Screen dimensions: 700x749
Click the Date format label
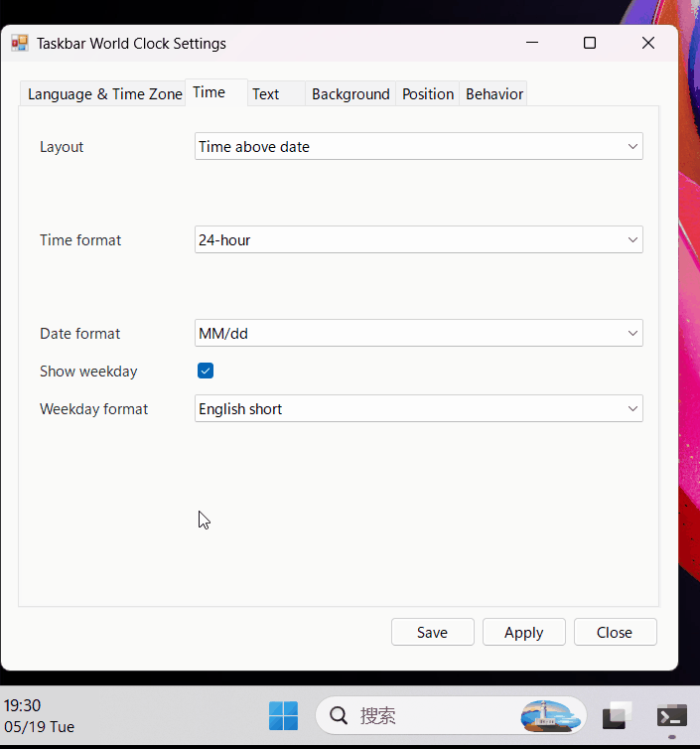[79, 334]
